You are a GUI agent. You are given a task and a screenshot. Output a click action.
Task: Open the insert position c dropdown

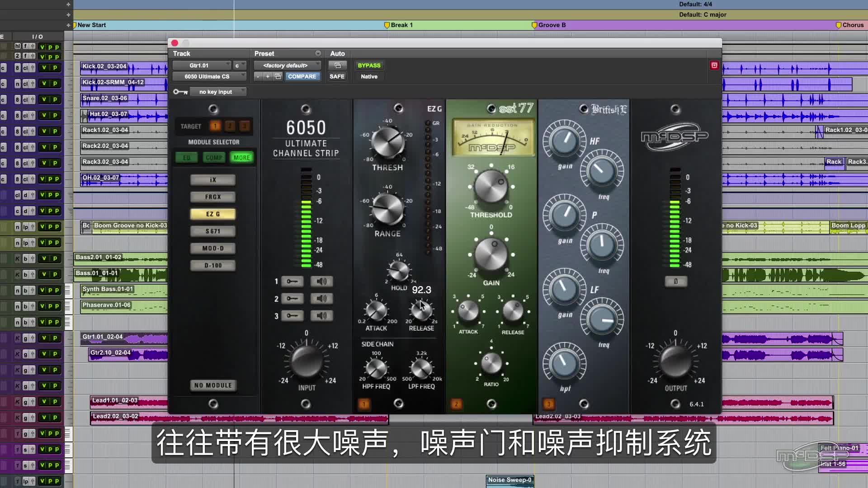(240, 66)
